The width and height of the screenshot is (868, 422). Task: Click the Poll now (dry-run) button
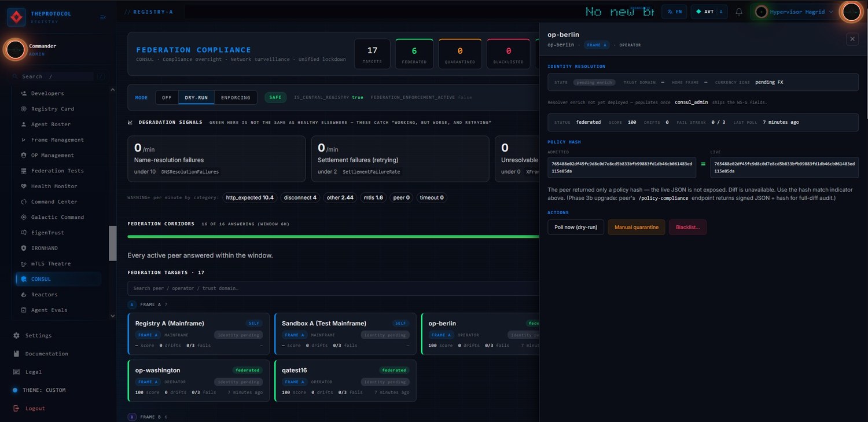pyautogui.click(x=576, y=227)
